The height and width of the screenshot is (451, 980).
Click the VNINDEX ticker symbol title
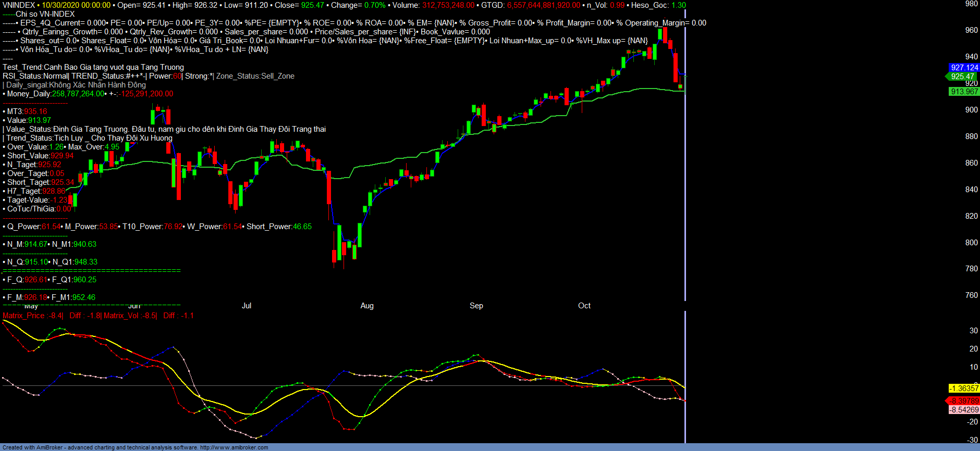19,5
